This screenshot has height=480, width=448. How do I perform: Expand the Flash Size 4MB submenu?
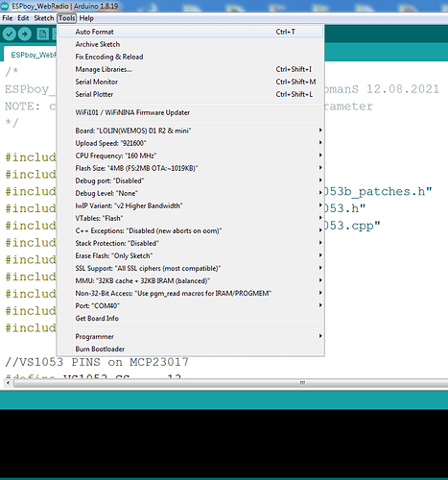pyautogui.click(x=191, y=168)
